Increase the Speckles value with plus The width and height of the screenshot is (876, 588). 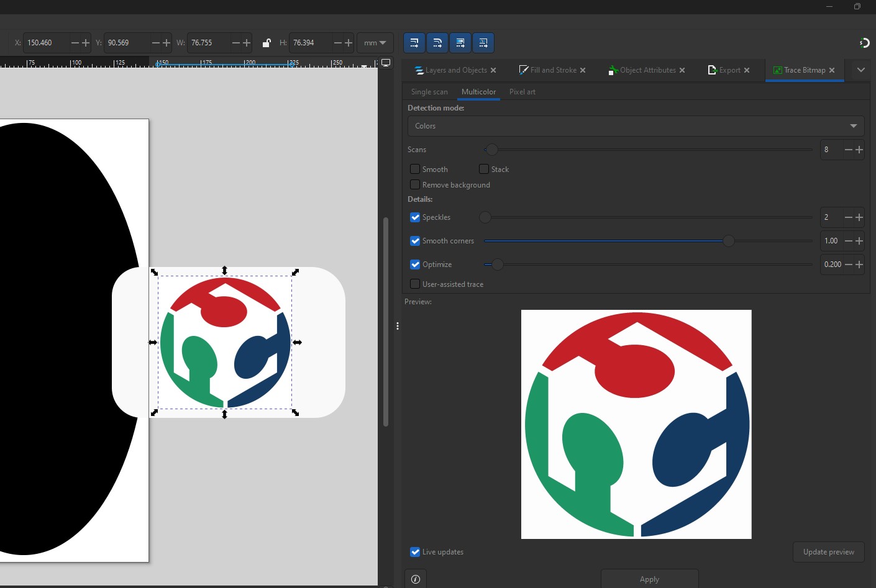[x=859, y=217]
